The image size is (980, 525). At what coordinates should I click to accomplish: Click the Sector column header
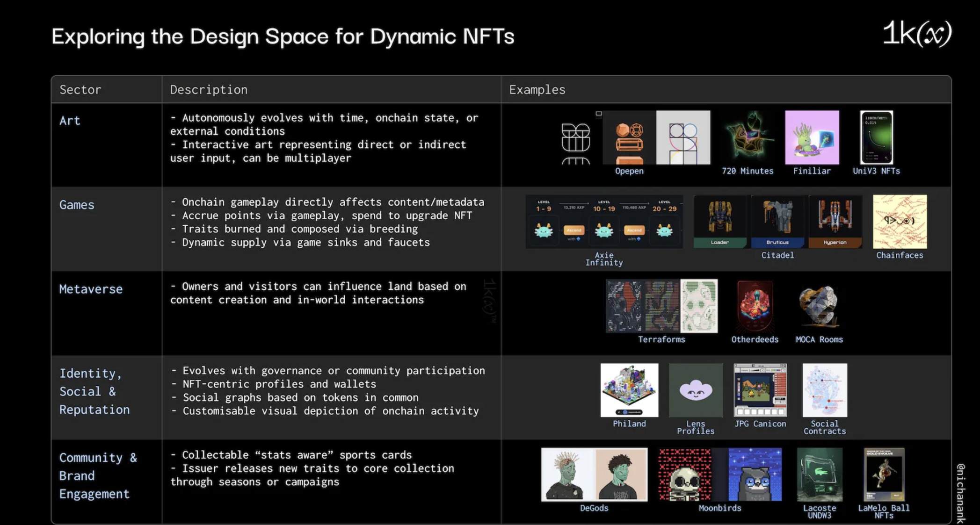click(x=80, y=89)
